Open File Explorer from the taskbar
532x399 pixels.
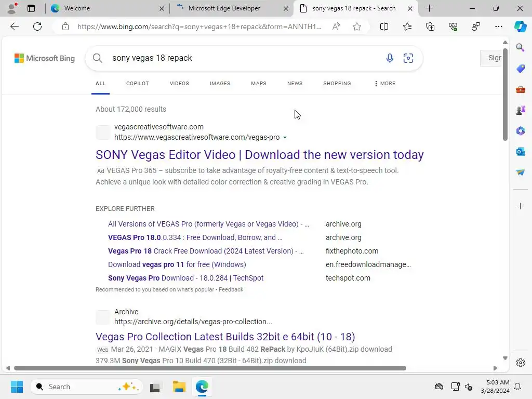179,387
